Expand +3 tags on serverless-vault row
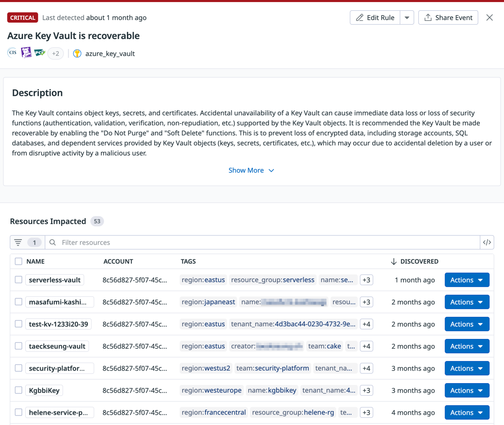Image resolution: width=504 pixels, height=425 pixels. 366,280
